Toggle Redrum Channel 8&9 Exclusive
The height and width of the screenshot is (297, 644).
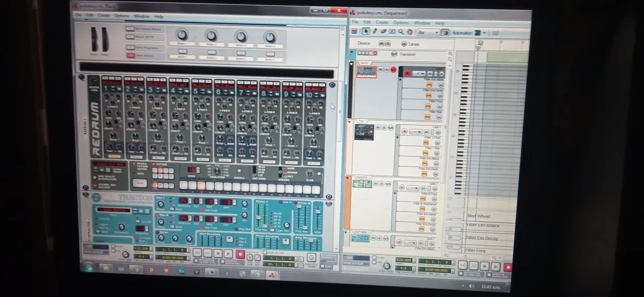pos(96,185)
